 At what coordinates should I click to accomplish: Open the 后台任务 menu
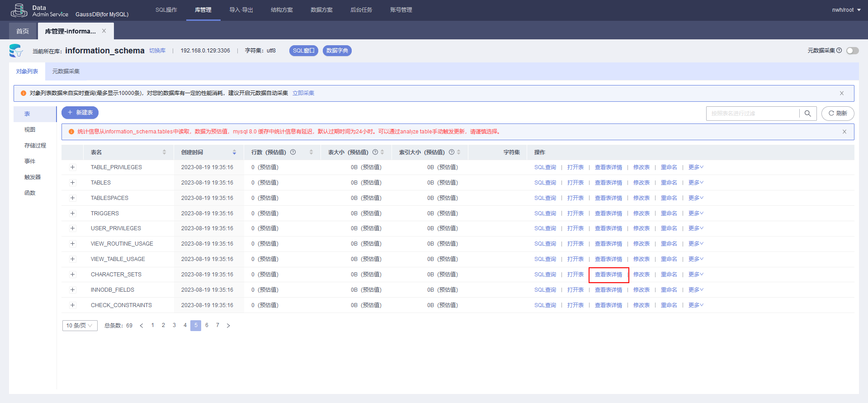point(361,10)
